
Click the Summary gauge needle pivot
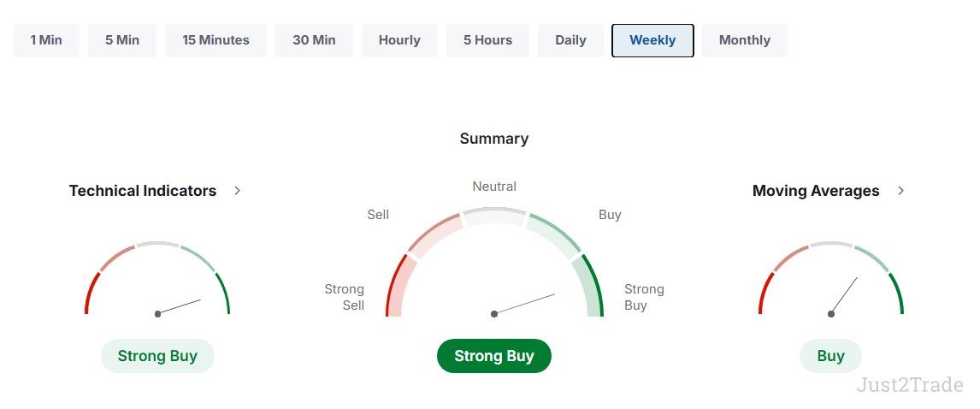493,314
